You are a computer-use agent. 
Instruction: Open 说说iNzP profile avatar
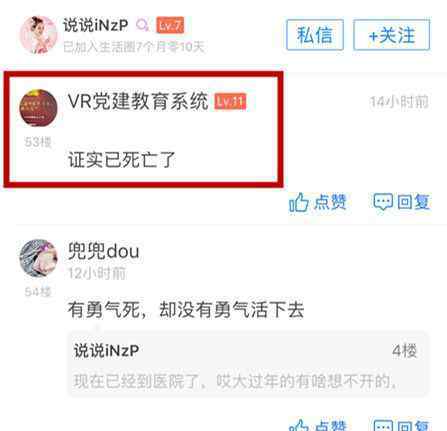click(x=39, y=35)
